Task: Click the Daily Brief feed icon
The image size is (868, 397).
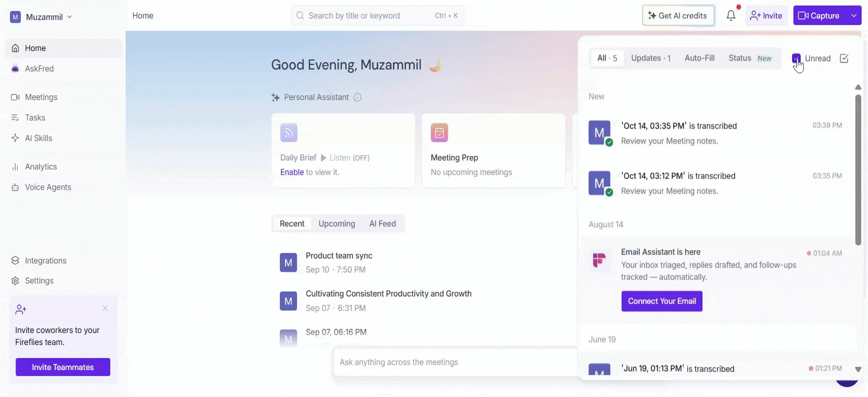Action: (289, 132)
